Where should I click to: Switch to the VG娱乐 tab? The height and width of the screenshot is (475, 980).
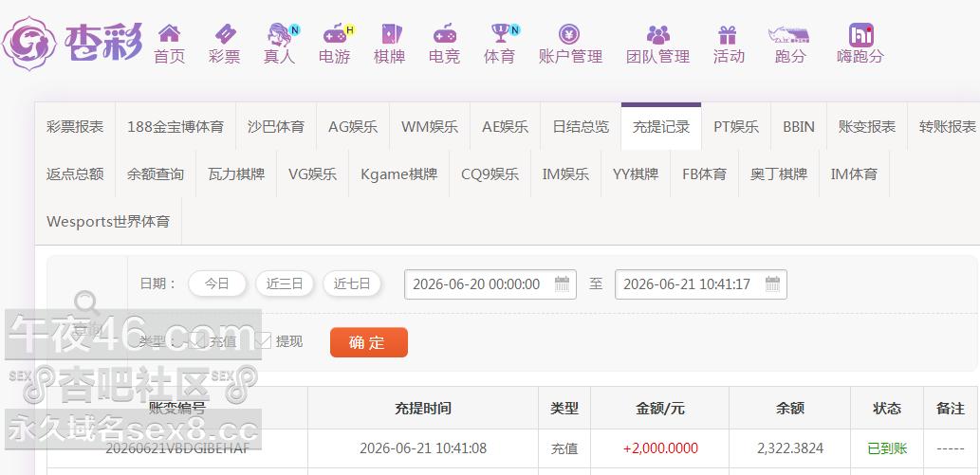tap(312, 174)
